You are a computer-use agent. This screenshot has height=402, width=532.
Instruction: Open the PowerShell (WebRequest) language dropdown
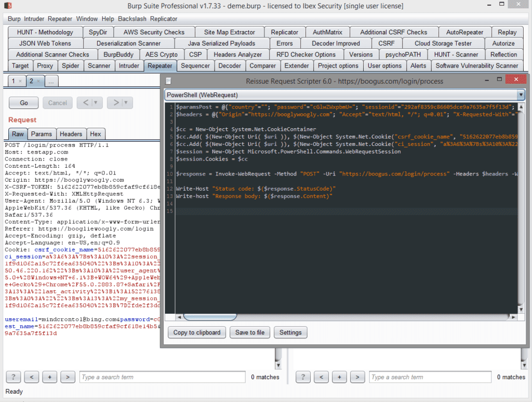[x=521, y=95]
